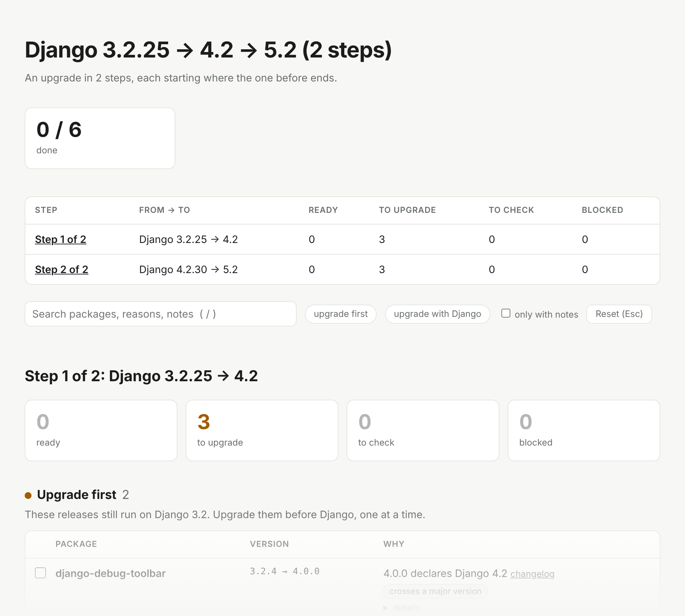
Task: Open the Step 2 of 2 link
Action: 61,269
